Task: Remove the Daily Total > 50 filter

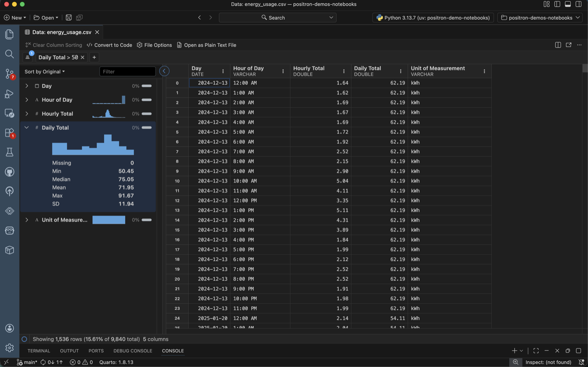Action: tap(83, 57)
